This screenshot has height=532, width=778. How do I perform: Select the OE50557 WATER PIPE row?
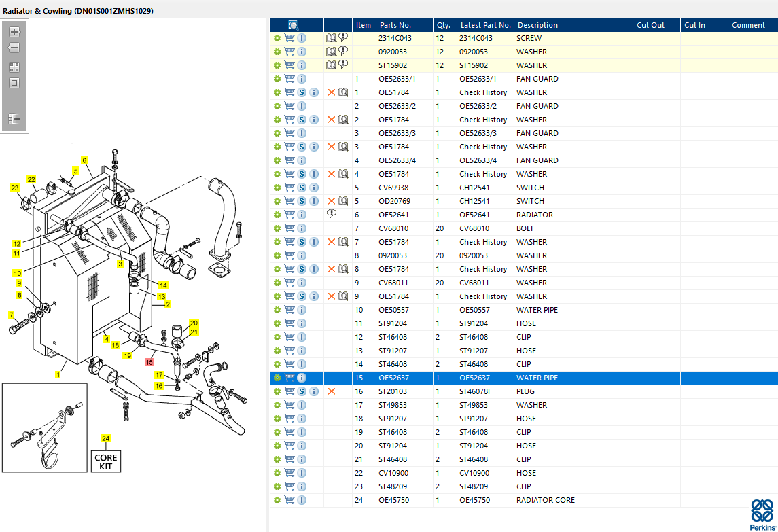(x=537, y=310)
